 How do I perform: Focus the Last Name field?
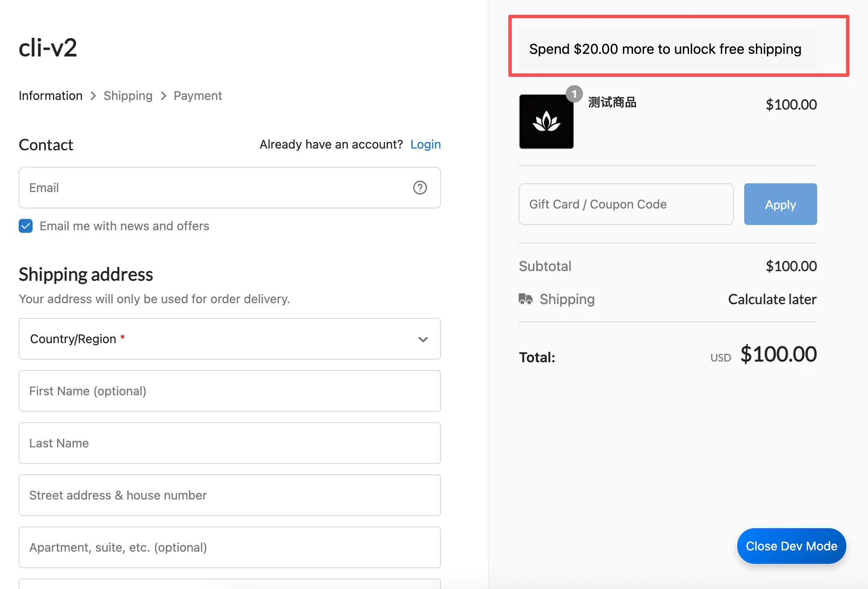pyautogui.click(x=230, y=443)
